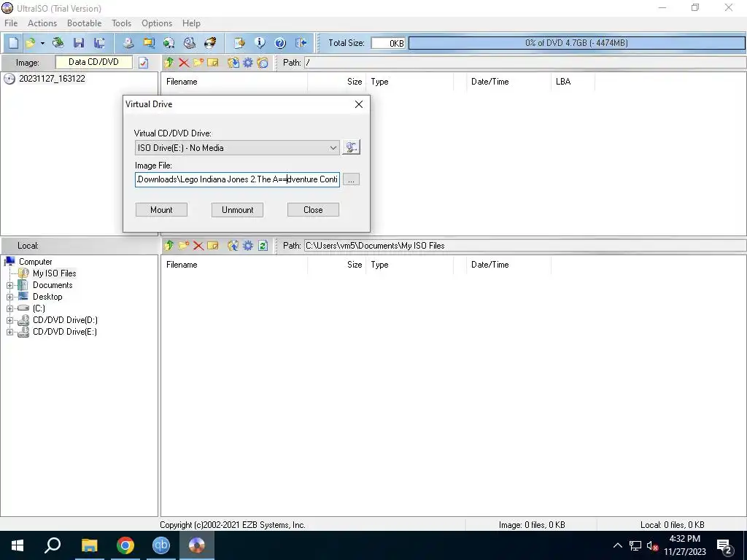Open qBittorrent from the taskbar
Viewport: 747px width, 560px height.
click(161, 545)
